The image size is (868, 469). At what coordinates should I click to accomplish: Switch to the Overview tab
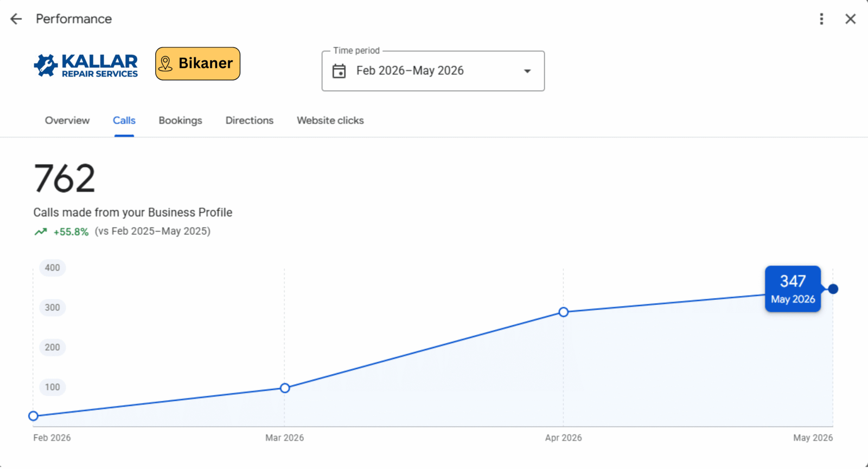pyautogui.click(x=67, y=120)
